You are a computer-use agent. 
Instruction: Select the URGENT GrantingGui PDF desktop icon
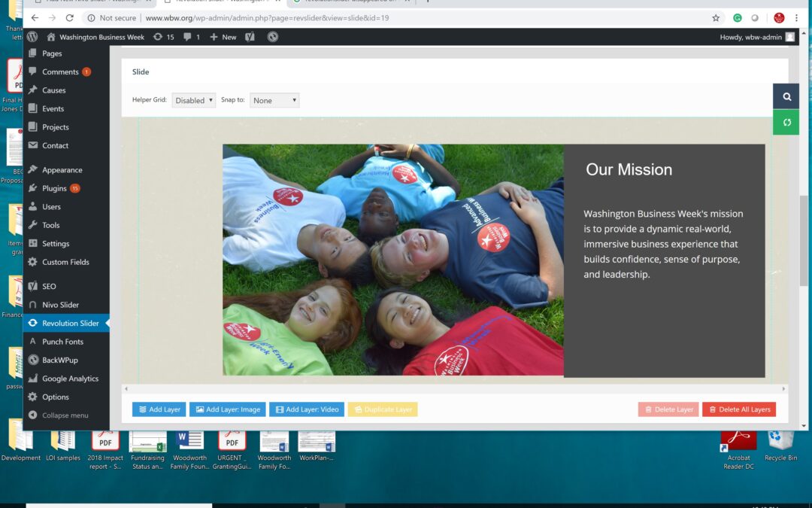[x=232, y=450]
